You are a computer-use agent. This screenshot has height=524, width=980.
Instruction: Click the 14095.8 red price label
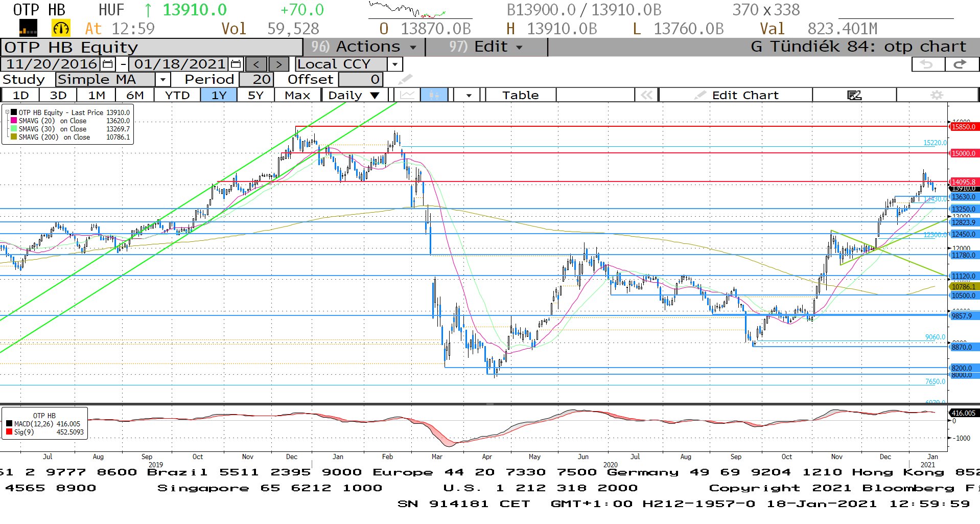[x=964, y=181]
